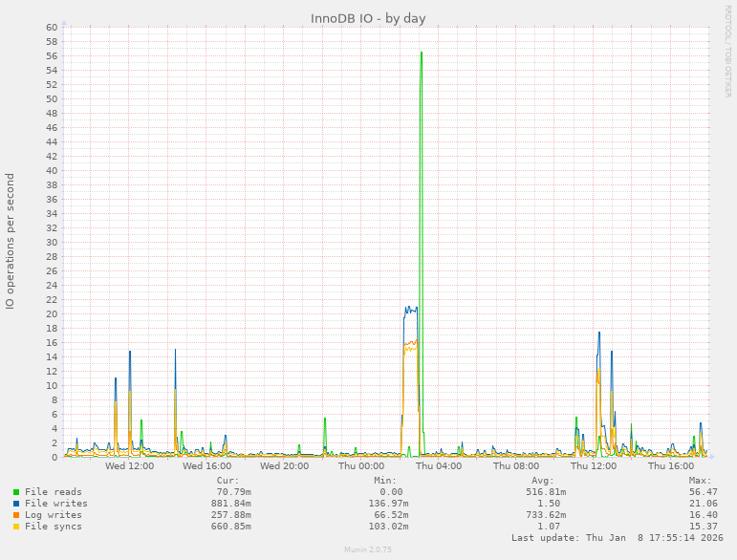
Task: Select the Log writes current value 257.88m
Action: coord(230,515)
